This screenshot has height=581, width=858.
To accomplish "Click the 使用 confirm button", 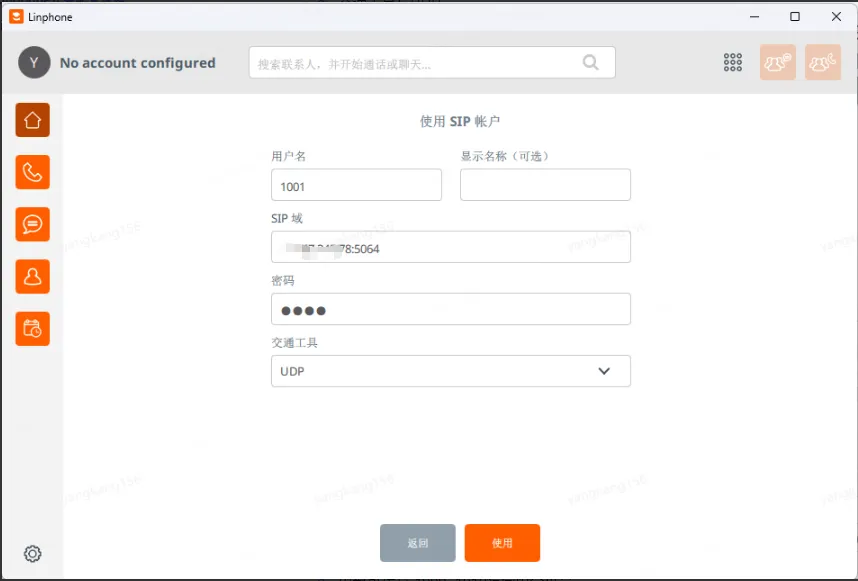I will point(502,543).
